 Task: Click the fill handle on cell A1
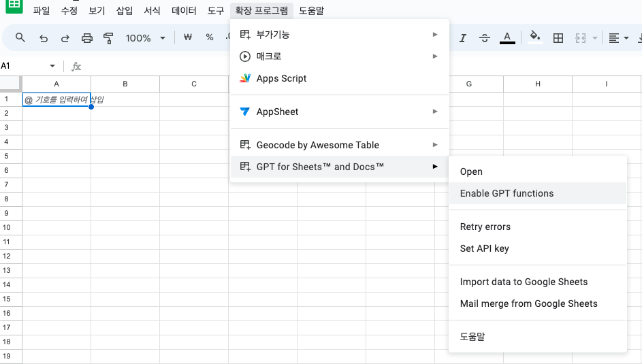coord(91,107)
